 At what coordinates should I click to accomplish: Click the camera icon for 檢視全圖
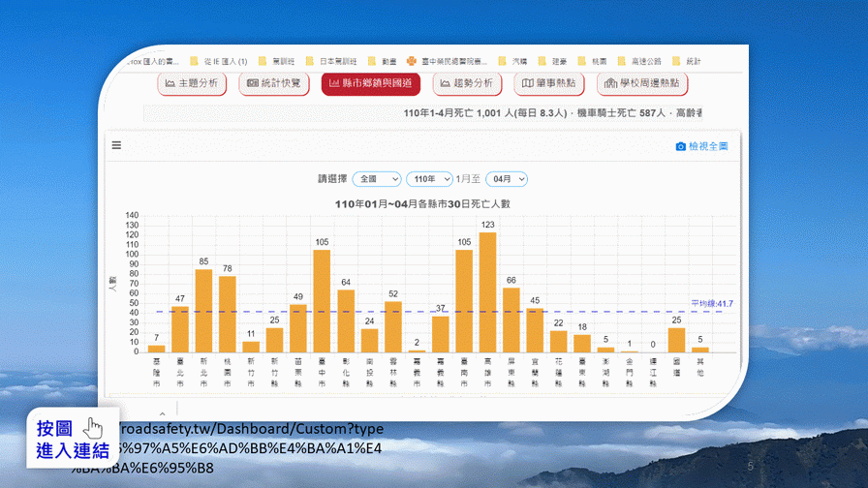pyautogui.click(x=680, y=146)
